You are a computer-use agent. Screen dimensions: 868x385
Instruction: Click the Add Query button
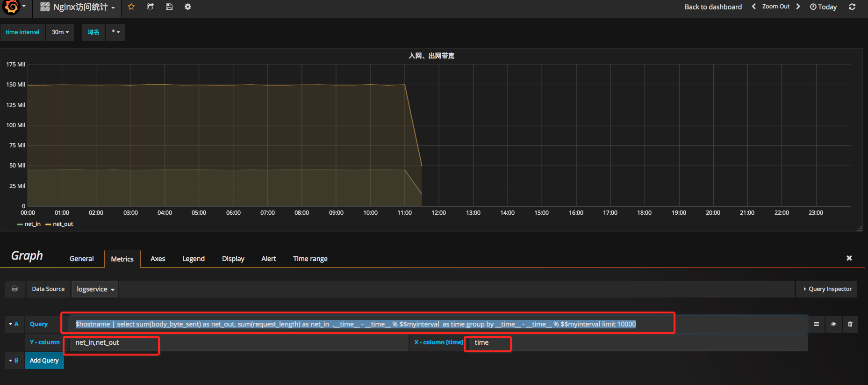44,361
